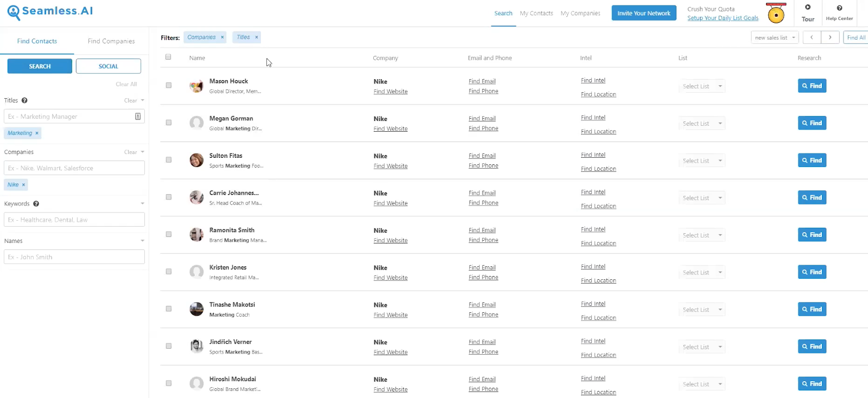Image resolution: width=868 pixels, height=398 pixels.
Task: Click the Seamless.AI logo
Action: click(x=50, y=12)
